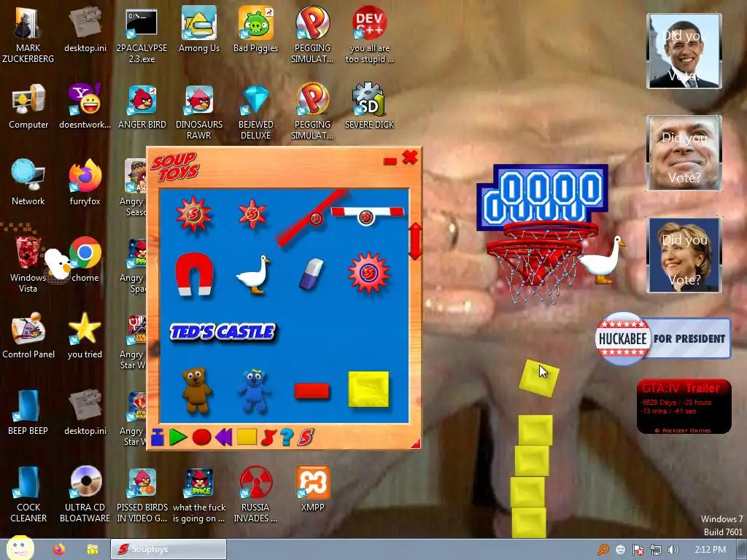The image size is (747, 560).
Task: Select the SEVERE DICK desktop icon
Action: pyautogui.click(x=370, y=106)
